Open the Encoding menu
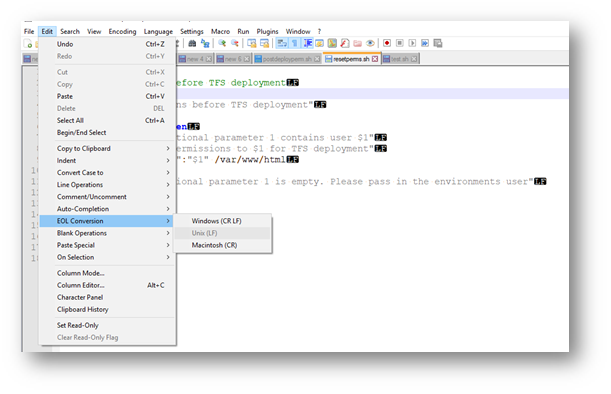This screenshot has width=611, height=394. pyautogui.click(x=122, y=32)
